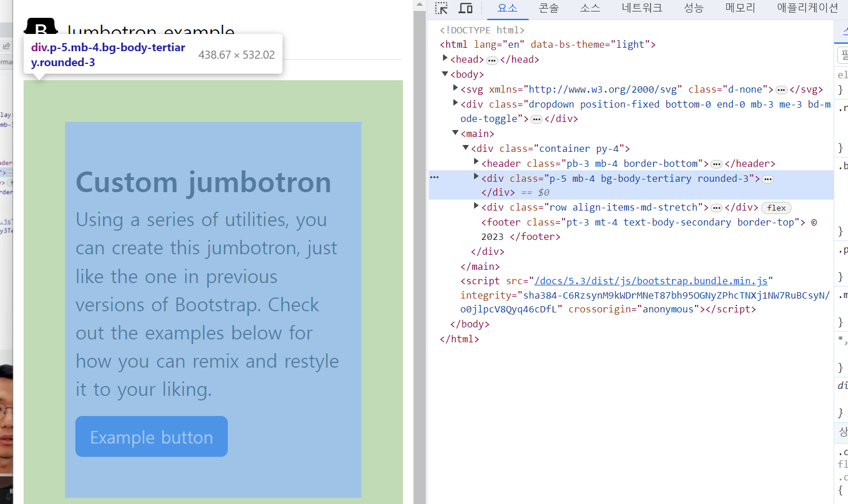Image resolution: width=848 pixels, height=504 pixels.
Task: Open the 메모리 tab
Action: 740,8
